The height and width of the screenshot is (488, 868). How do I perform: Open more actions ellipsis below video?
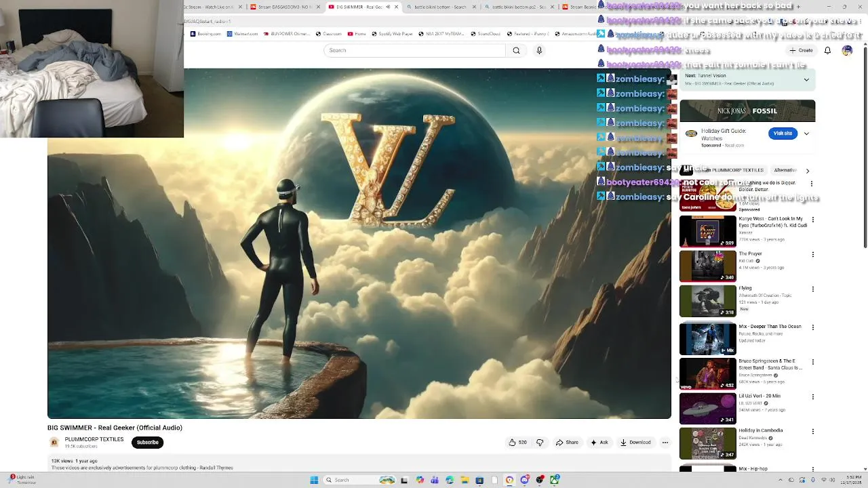(x=665, y=443)
